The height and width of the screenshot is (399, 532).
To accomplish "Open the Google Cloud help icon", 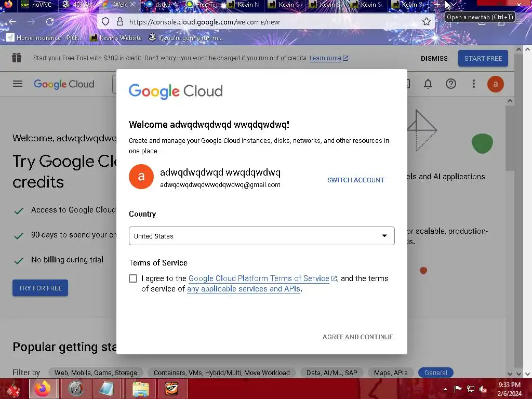I will [x=451, y=84].
